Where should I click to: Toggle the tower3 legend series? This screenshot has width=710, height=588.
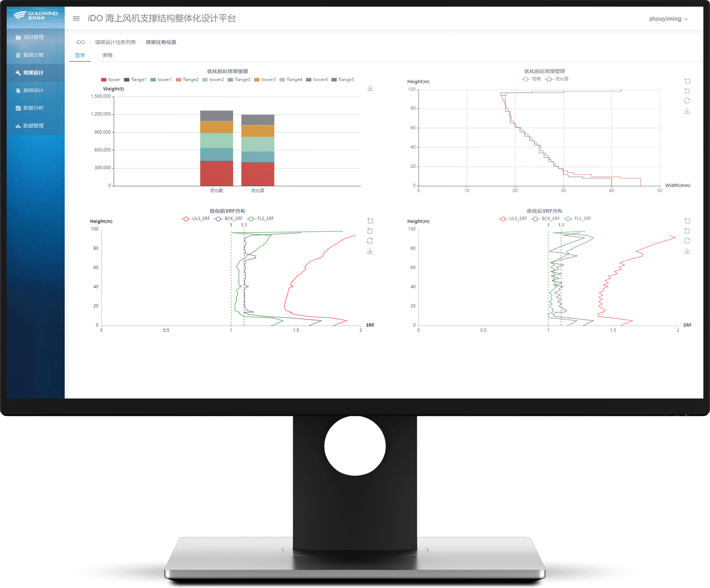coord(265,80)
